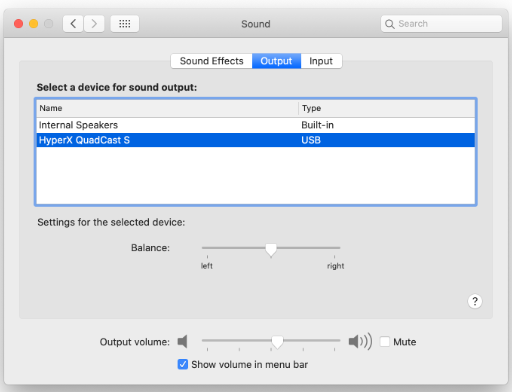Click the Built-in type cell
Viewport: 512px width, 392px height.
click(x=317, y=125)
